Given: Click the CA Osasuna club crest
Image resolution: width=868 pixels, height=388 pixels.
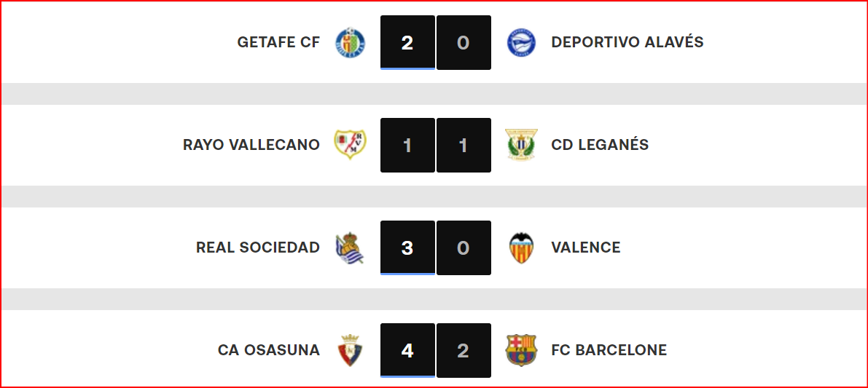Looking at the screenshot, I should point(350,350).
